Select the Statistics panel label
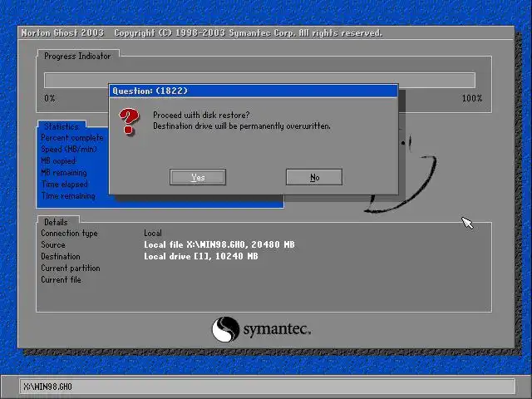 (x=62, y=126)
